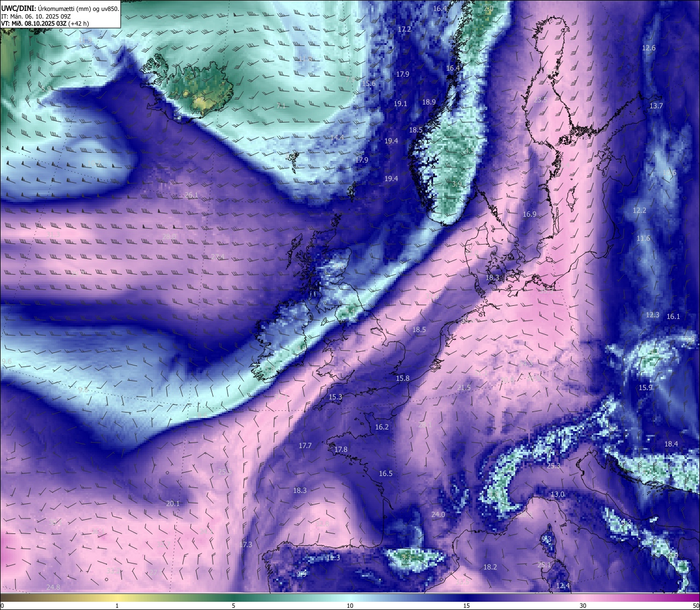This screenshot has width=700, height=610.
Task: Click the map value 17.3
Action: pyautogui.click(x=246, y=544)
